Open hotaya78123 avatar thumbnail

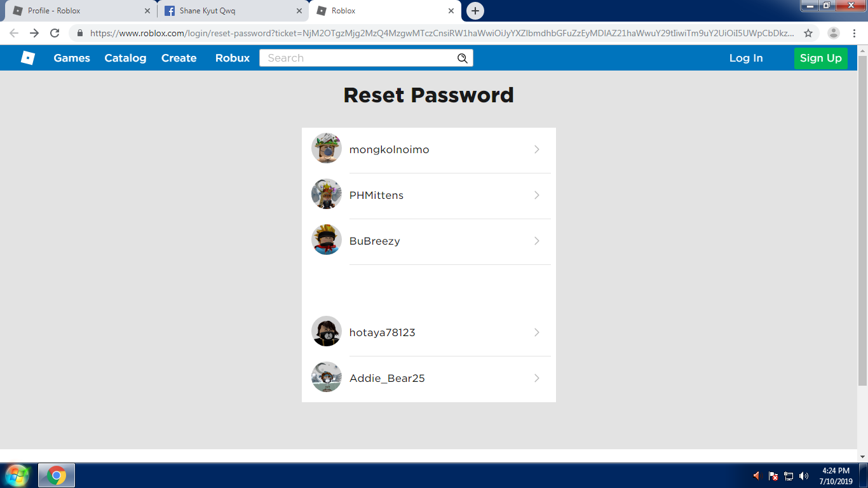coord(327,332)
